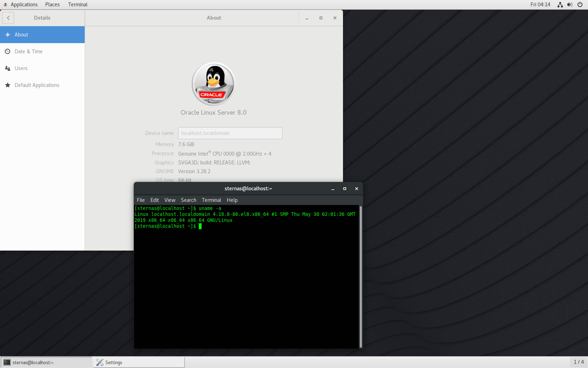The width and height of the screenshot is (588, 368).
Task: Click the Device name text field
Action: (230, 133)
